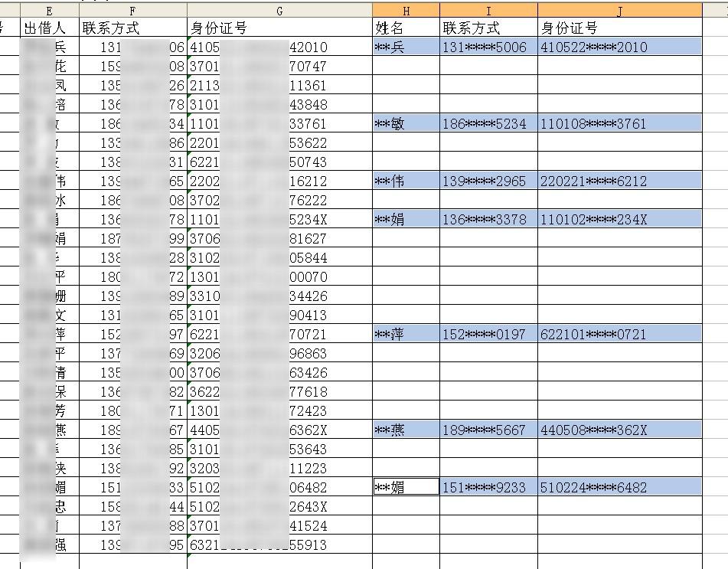Click column G cell ending in 00070
The height and width of the screenshot is (569, 728).
point(279,276)
